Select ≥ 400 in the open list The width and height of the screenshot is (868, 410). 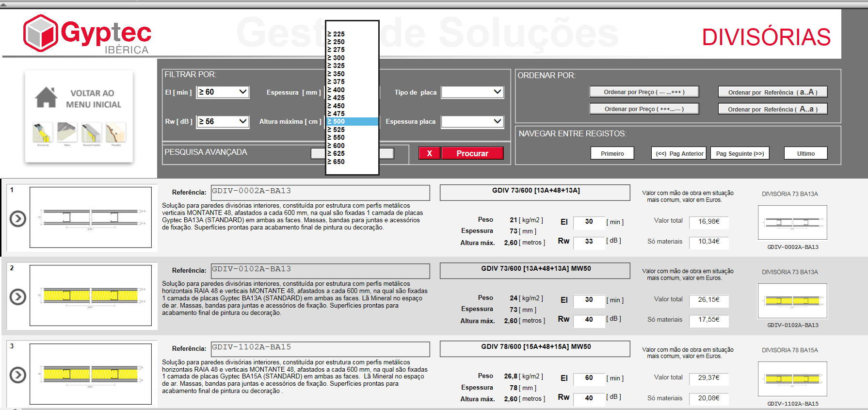(352, 90)
